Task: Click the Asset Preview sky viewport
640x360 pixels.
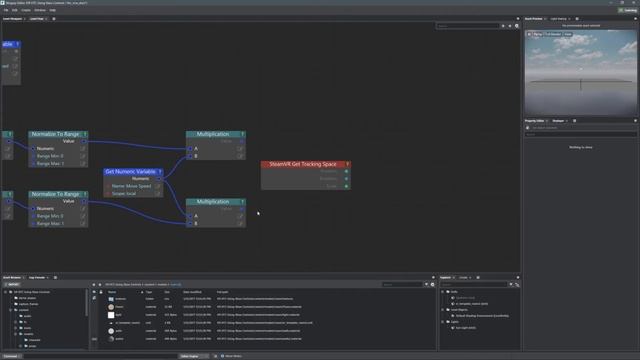Action: pos(581,73)
